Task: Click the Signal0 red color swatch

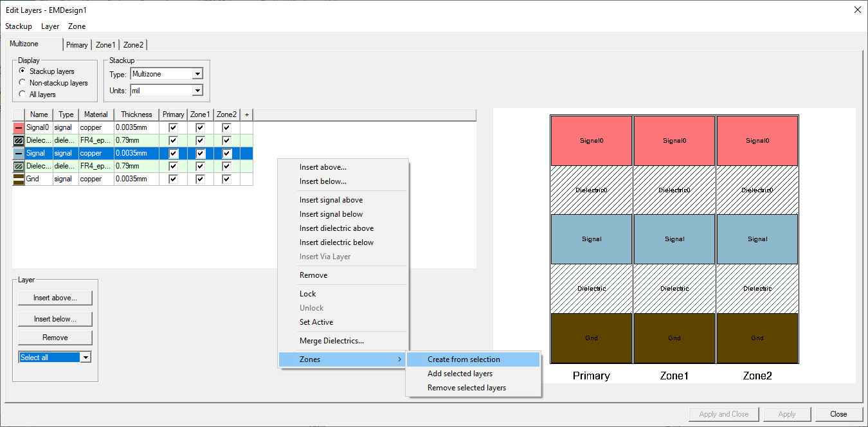Action: pyautogui.click(x=19, y=127)
